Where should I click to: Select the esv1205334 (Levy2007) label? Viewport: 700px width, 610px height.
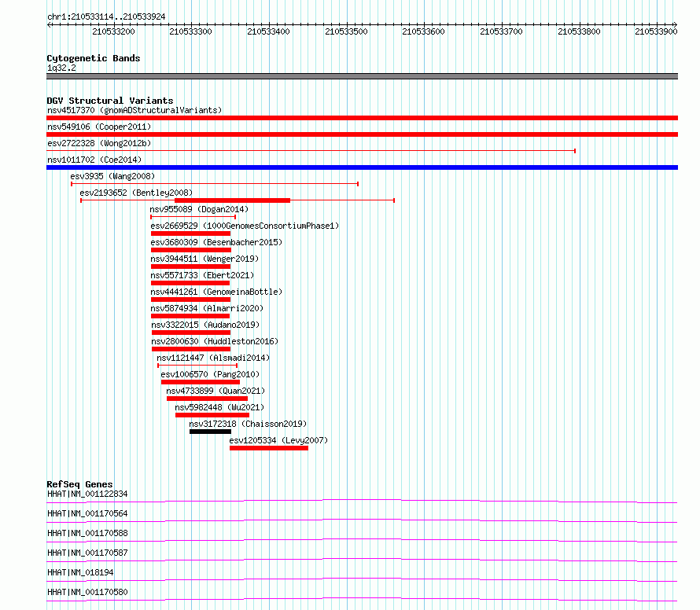(278, 440)
